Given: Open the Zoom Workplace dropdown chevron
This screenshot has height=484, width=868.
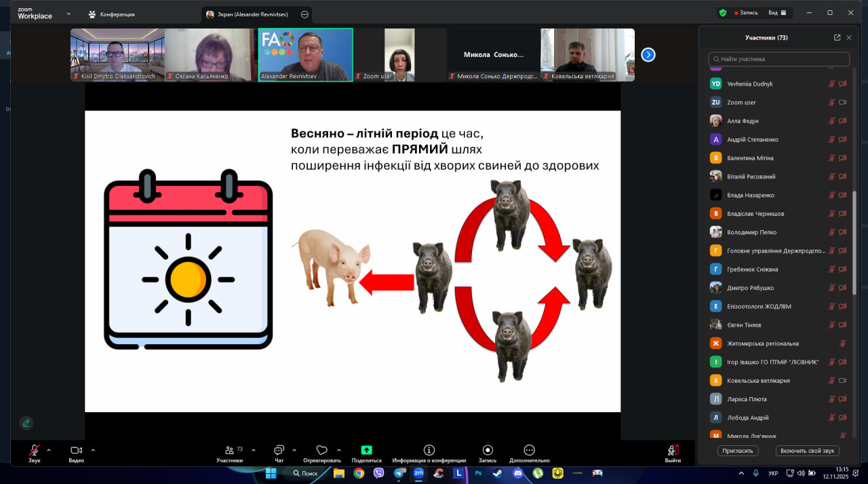Looking at the screenshot, I should point(68,14).
